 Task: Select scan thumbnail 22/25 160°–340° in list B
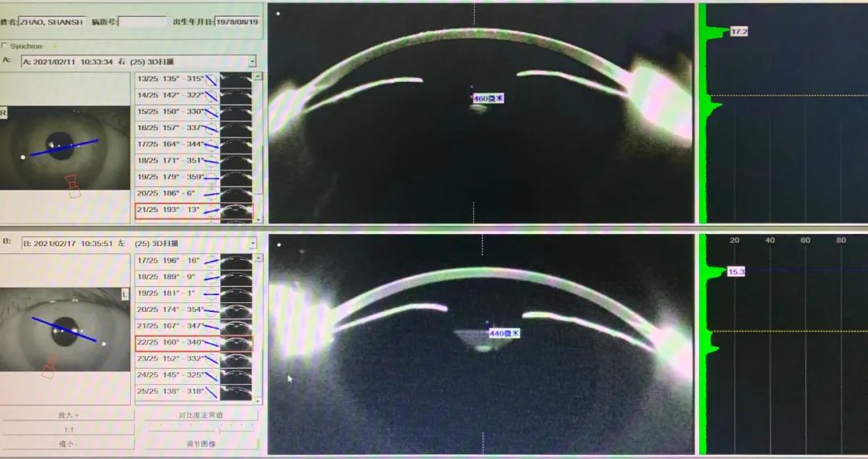[235, 342]
